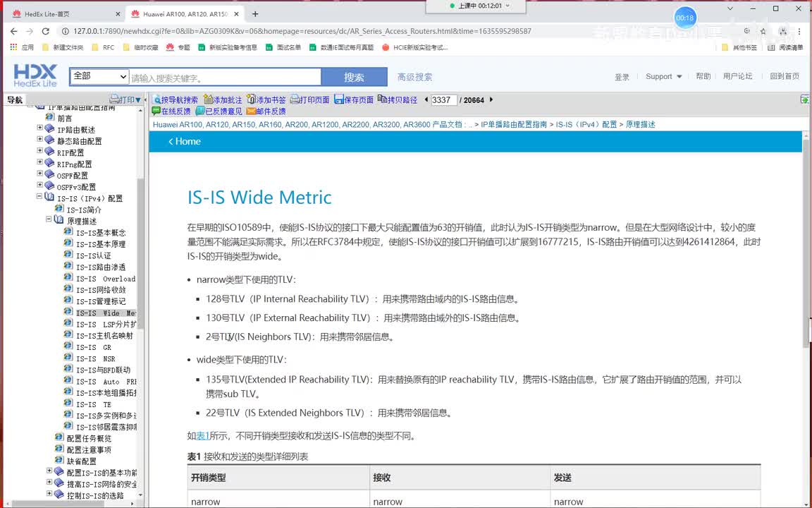Screen dimensions: 812x508
Task: Select IS-IS与BFD联动 tree item
Action: tap(103, 370)
